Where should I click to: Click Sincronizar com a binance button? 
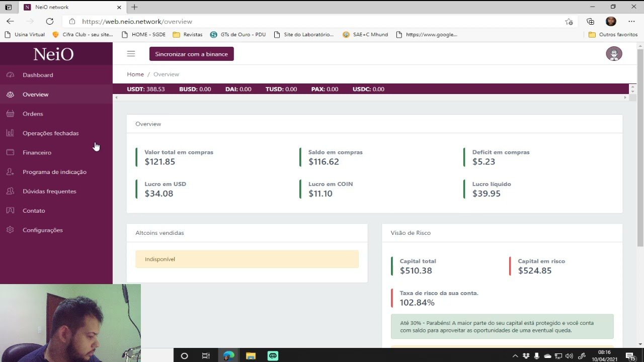point(192,54)
